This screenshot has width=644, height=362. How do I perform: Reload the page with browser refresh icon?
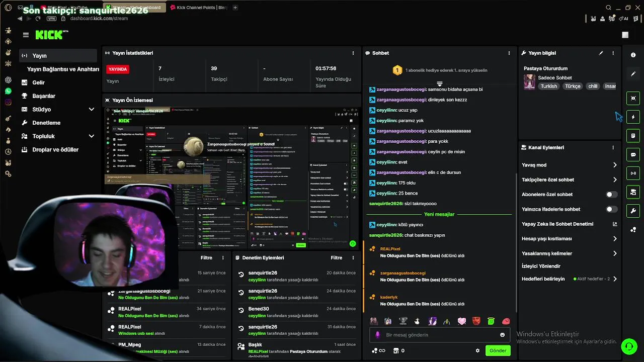click(x=38, y=19)
